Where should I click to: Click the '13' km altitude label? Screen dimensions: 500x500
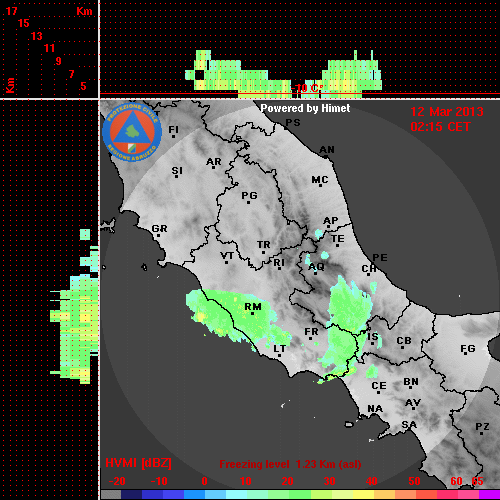(37, 36)
